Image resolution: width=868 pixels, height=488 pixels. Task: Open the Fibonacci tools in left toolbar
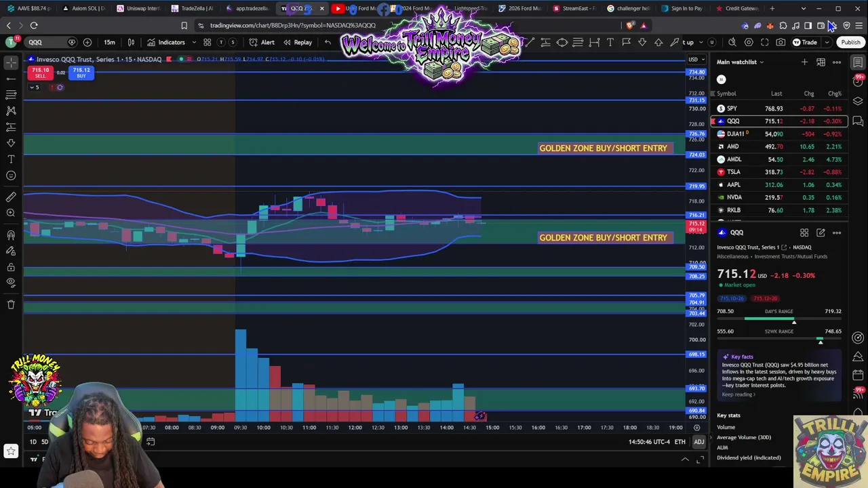click(11, 94)
